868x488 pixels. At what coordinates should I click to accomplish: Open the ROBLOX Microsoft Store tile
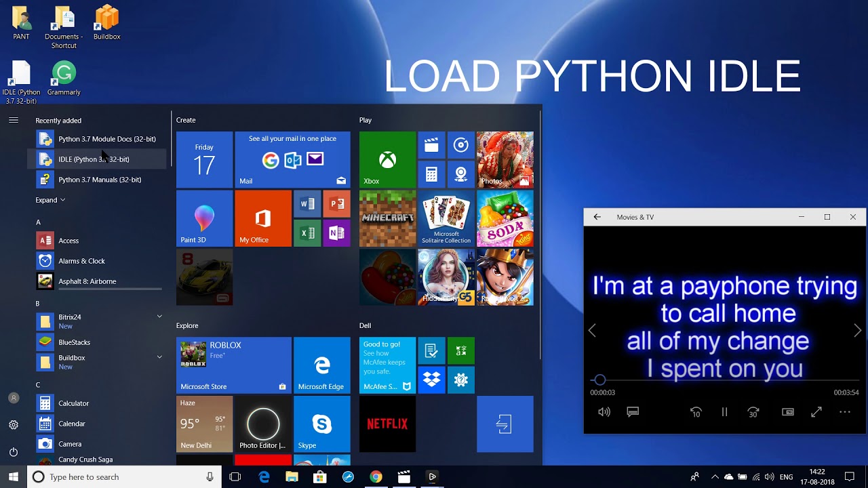coord(234,365)
